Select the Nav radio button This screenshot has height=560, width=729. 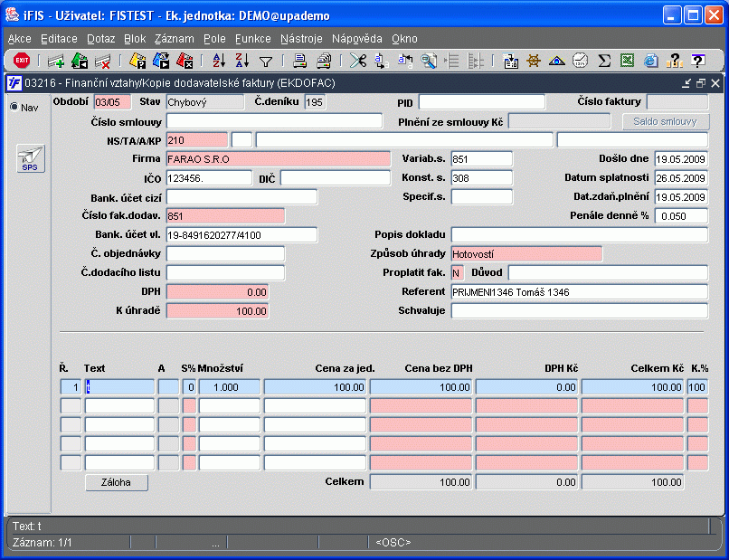14,107
